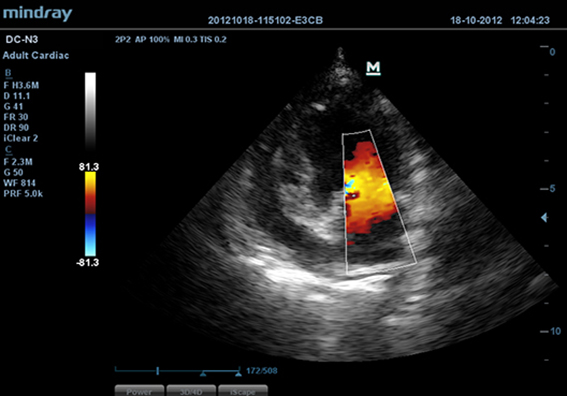Click the PRF 5.0k color parameter
This screenshot has width=567, height=396.
point(23,193)
